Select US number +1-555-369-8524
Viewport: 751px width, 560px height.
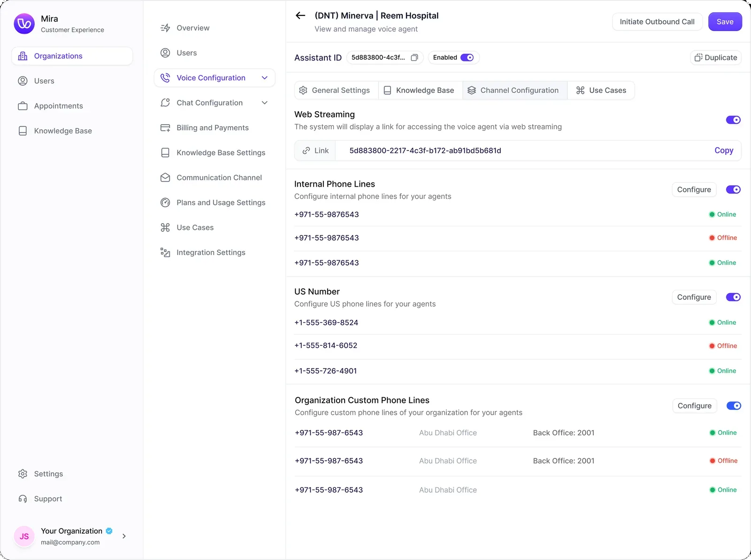[326, 323]
